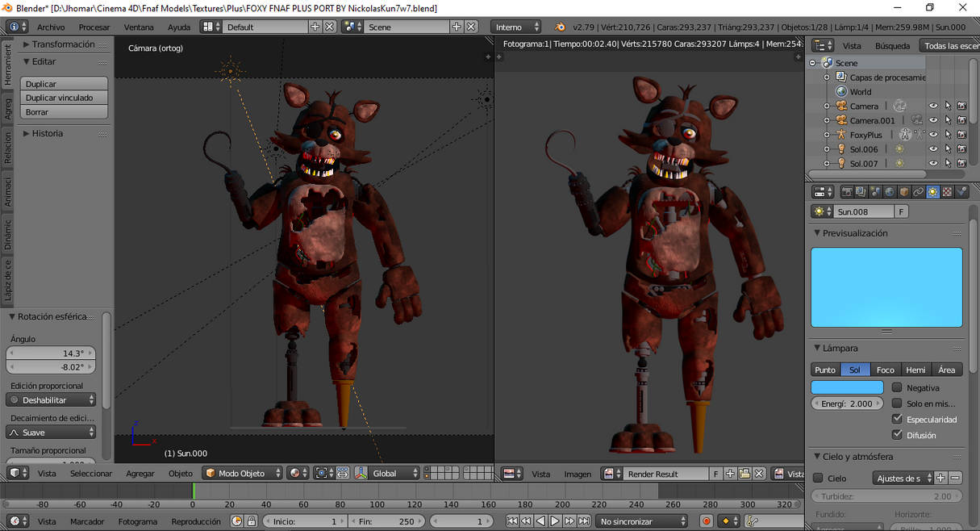This screenshot has height=531, width=980.
Task: Select the Foco lamp type
Action: pos(886,370)
